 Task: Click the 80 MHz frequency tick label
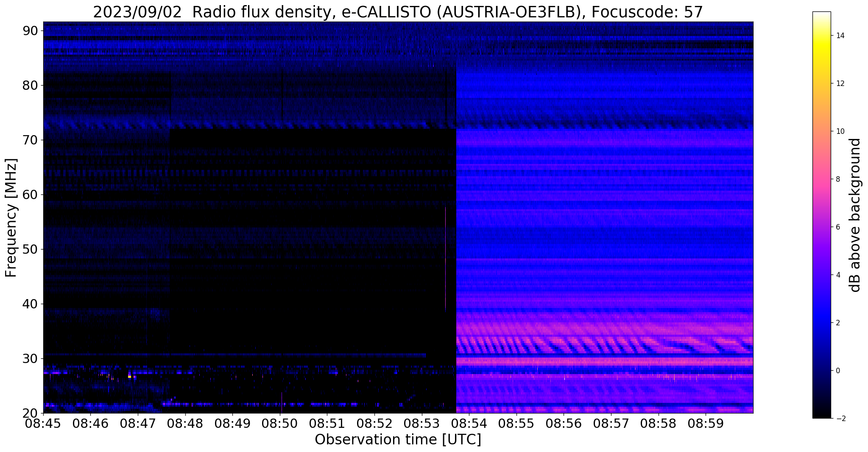click(31, 85)
